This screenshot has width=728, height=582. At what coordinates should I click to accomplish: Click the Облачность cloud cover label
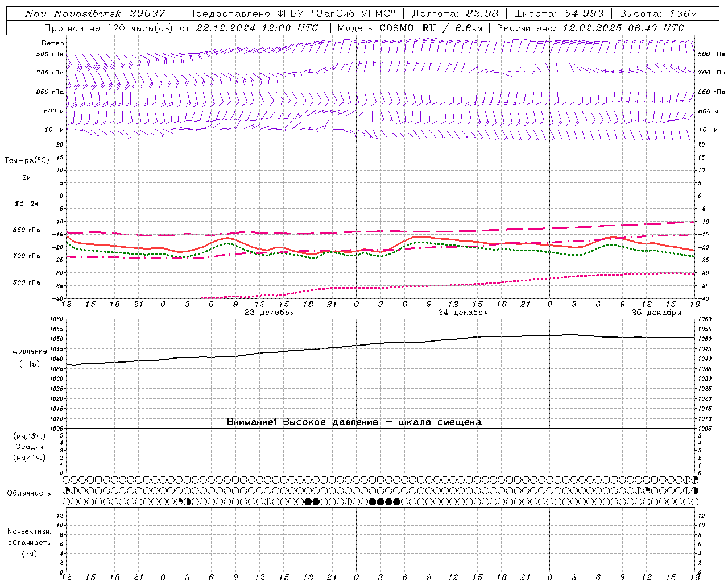(x=29, y=493)
